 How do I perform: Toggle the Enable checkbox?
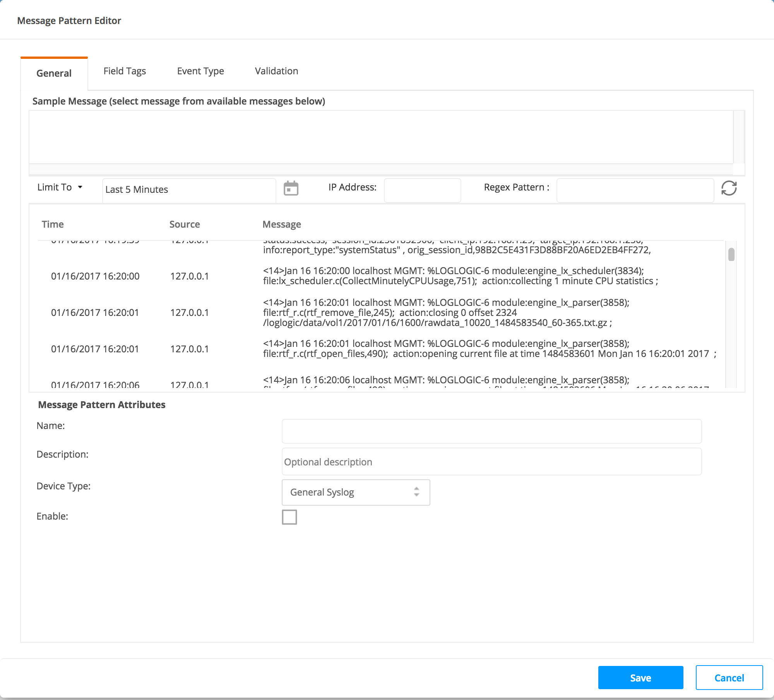[289, 517]
